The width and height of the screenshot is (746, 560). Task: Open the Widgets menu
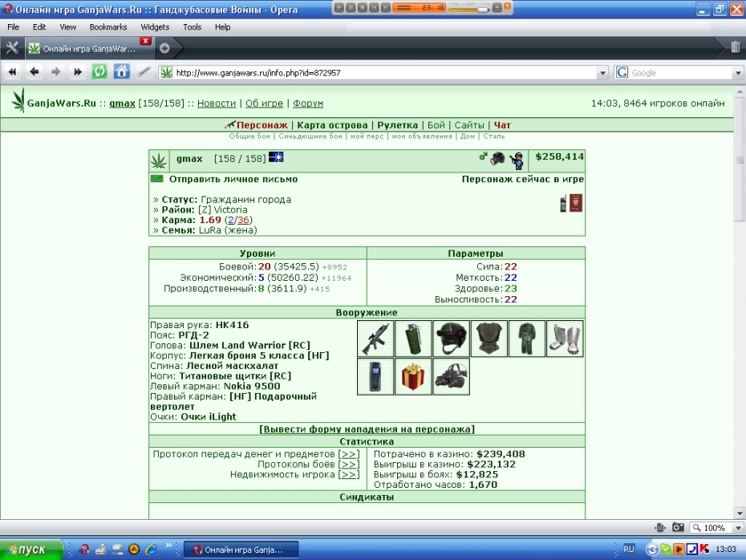pos(155,27)
